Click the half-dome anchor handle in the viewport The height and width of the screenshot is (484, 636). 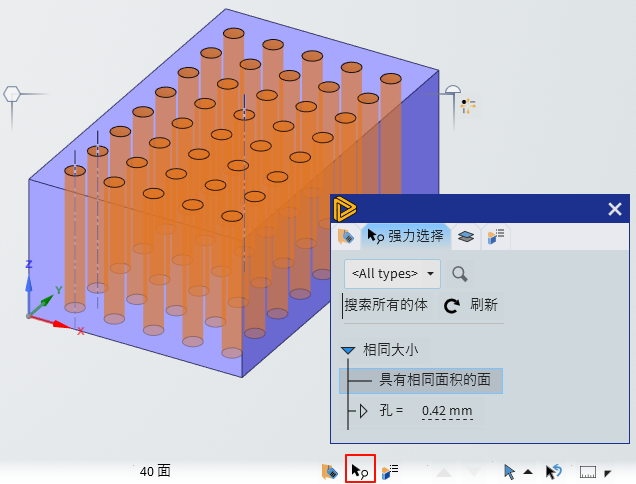click(453, 90)
